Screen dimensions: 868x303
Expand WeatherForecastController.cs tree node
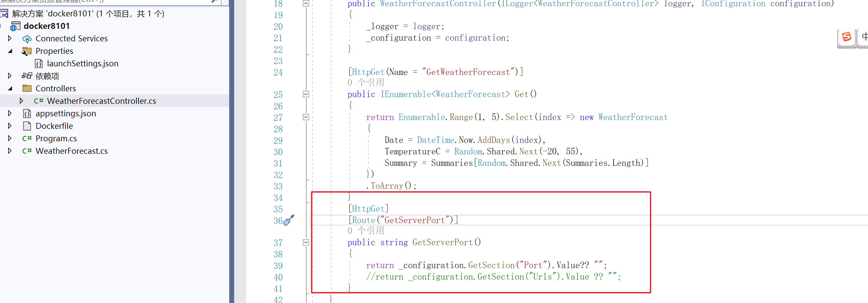click(22, 101)
